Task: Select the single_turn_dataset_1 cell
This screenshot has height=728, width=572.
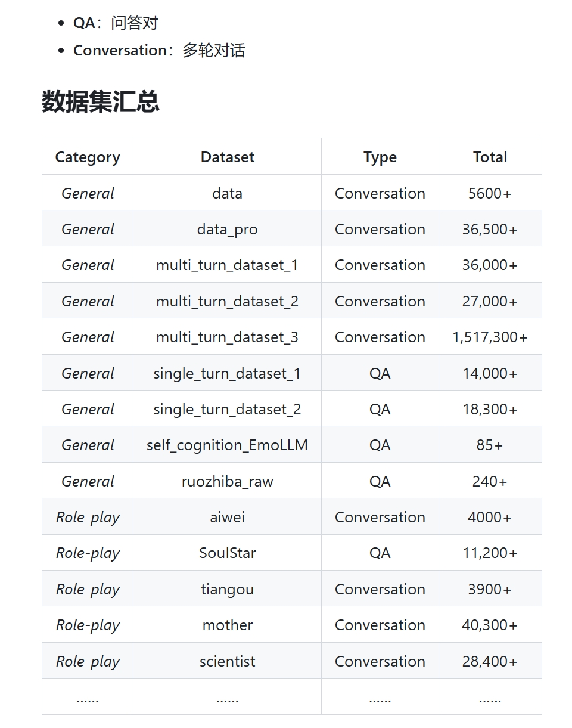Action: (227, 373)
